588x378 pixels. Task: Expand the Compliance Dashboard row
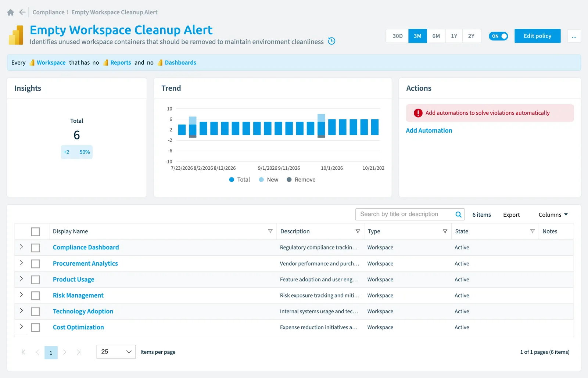21,247
